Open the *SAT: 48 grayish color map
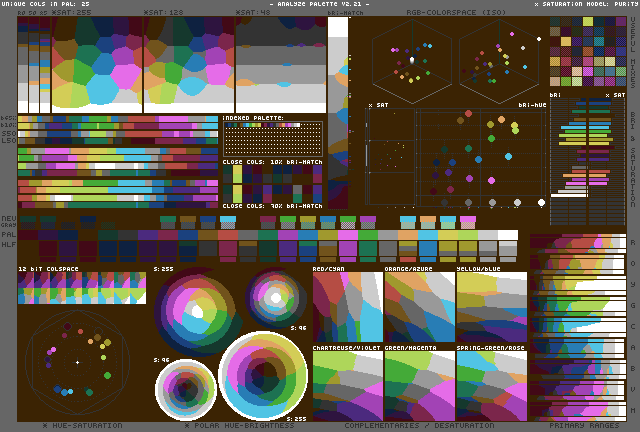This screenshot has height=432, width=640. pyautogui.click(x=281, y=65)
